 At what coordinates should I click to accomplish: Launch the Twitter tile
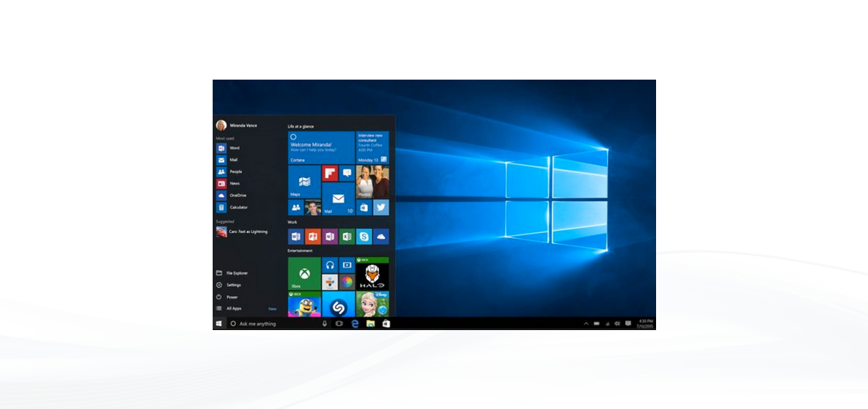tap(380, 208)
